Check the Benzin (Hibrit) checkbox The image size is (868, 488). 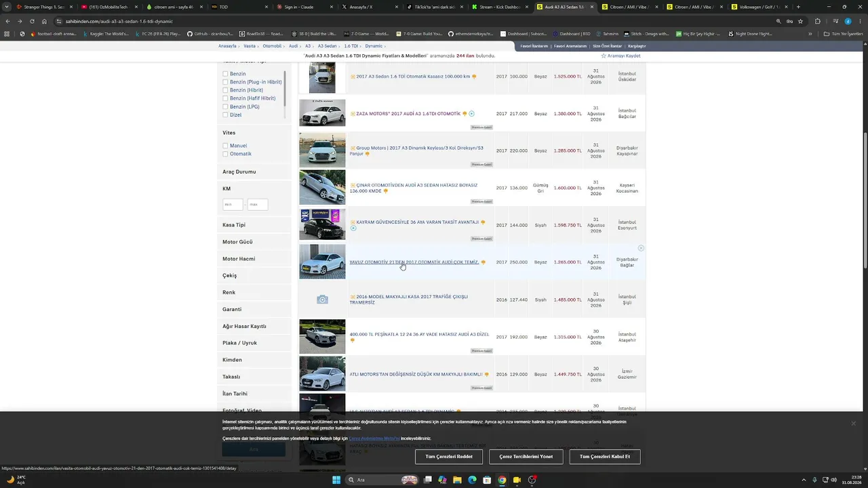click(x=225, y=90)
